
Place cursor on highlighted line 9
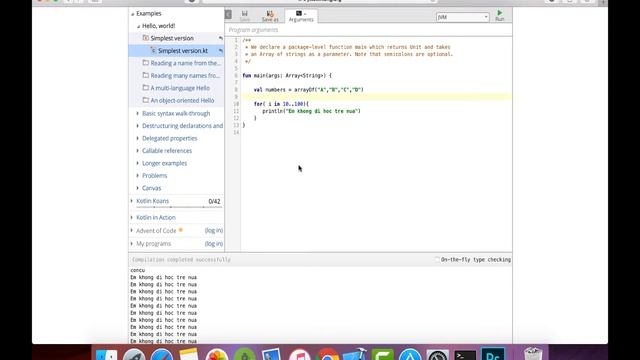(x=376, y=97)
